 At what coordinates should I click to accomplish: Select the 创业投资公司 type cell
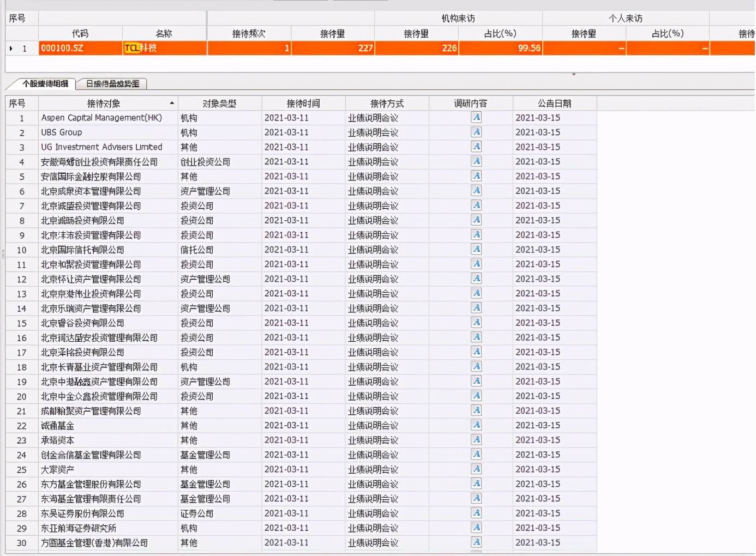(220, 161)
